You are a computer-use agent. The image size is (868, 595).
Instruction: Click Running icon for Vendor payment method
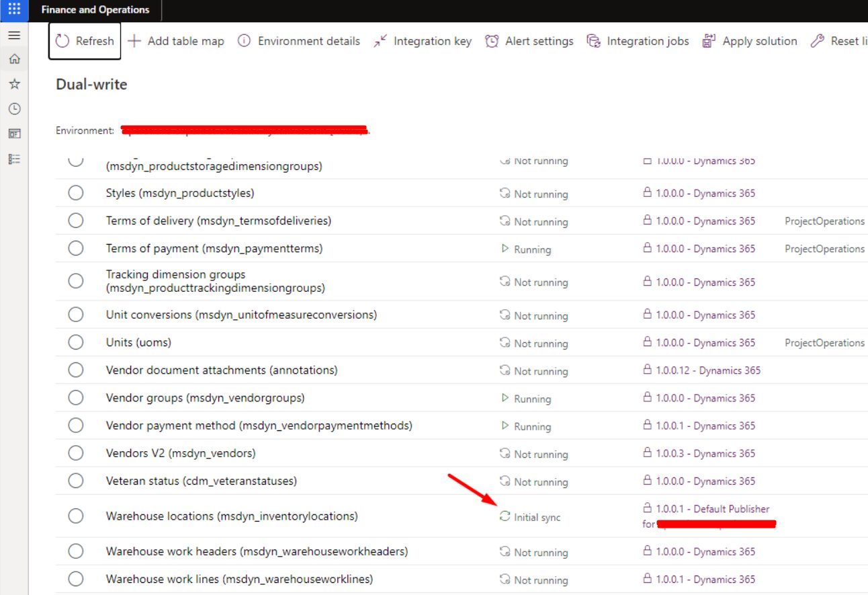505,426
